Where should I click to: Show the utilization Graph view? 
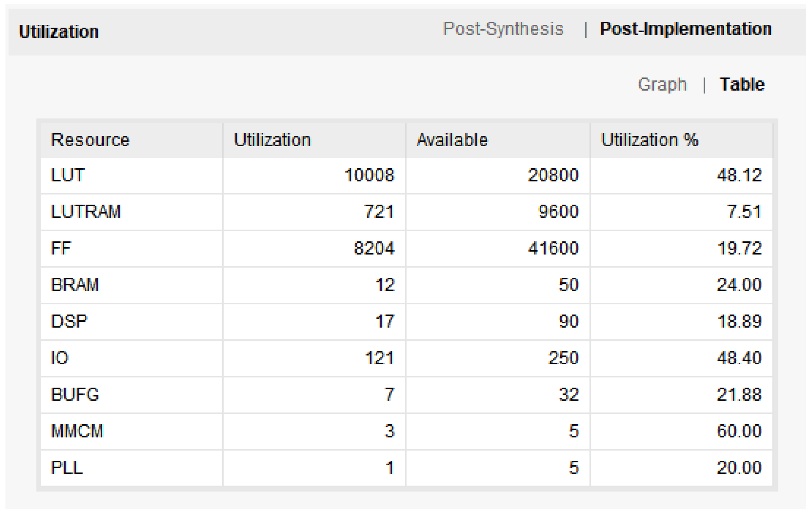(662, 84)
